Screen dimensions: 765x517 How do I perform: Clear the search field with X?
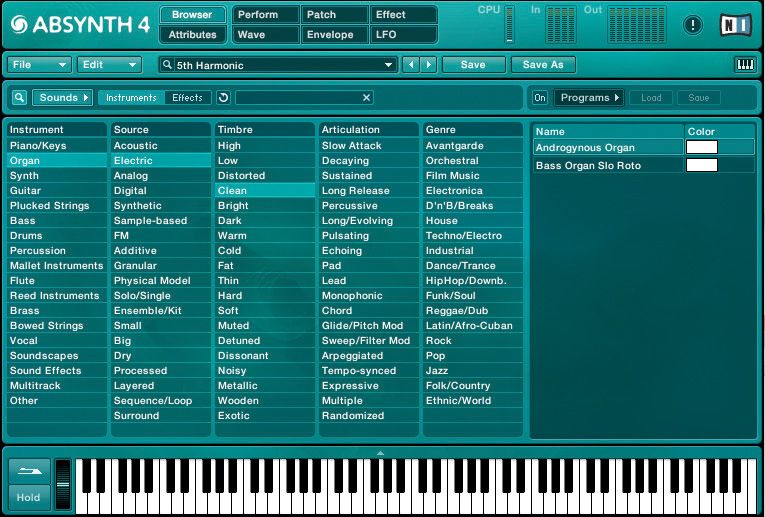366,98
